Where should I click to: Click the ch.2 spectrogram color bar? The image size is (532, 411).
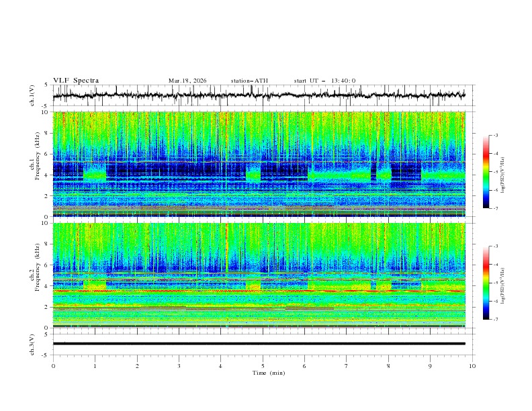click(486, 283)
